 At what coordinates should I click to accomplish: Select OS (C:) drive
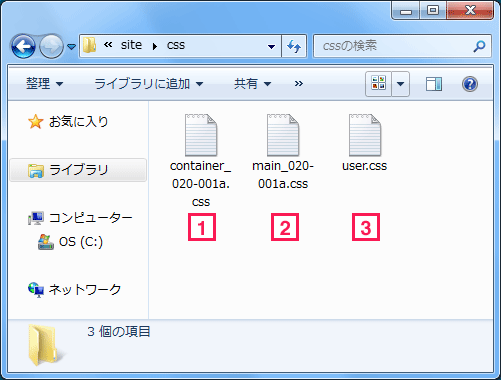(81, 242)
